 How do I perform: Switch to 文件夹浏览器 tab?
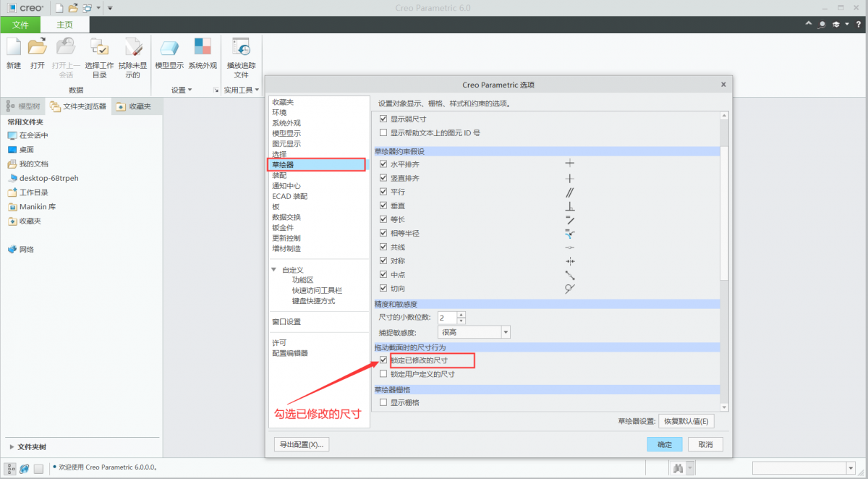(x=78, y=106)
